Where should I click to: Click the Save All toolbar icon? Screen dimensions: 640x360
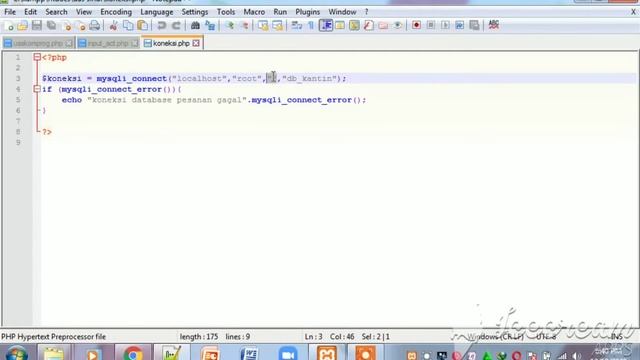[51, 26]
